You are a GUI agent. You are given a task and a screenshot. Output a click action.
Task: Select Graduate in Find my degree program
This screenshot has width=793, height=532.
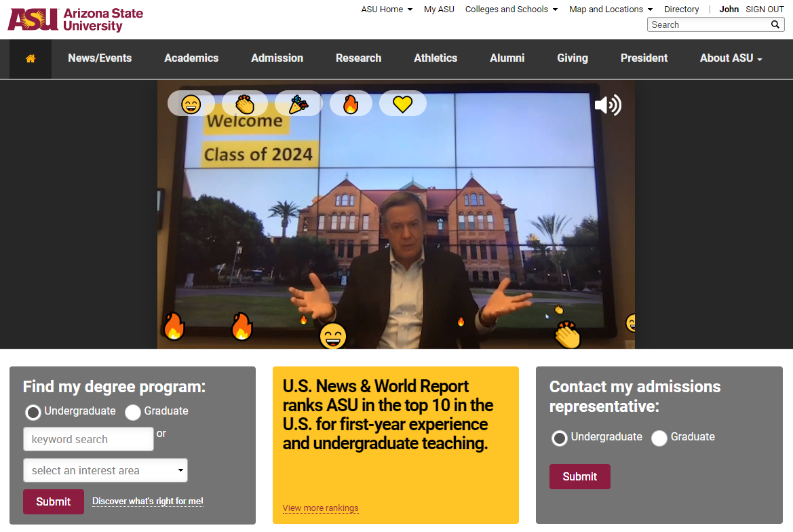(133, 412)
